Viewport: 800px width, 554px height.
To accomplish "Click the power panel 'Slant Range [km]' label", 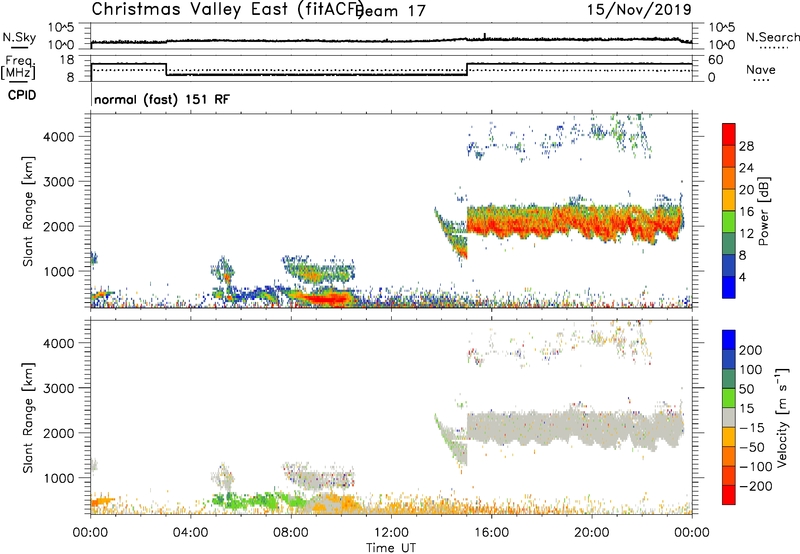I will [28, 211].
